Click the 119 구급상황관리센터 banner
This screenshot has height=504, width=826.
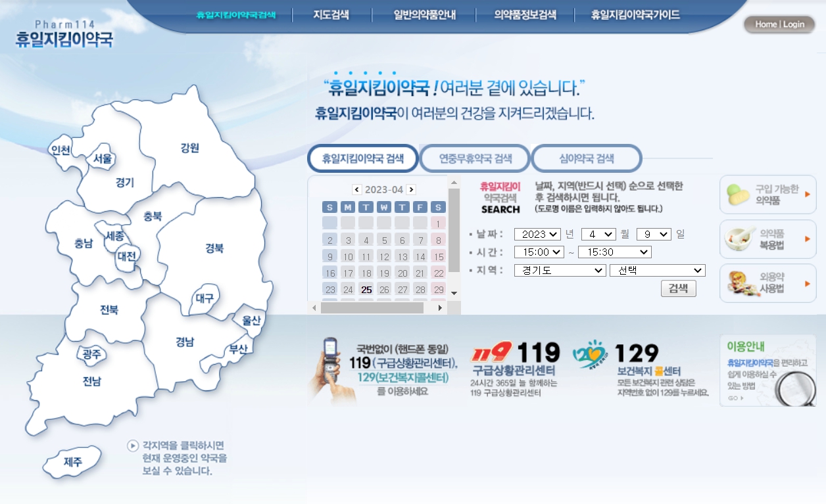click(516, 369)
